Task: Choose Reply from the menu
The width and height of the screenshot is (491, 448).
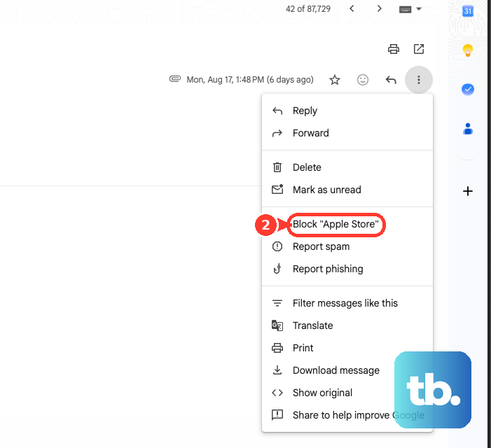Action: pyautogui.click(x=347, y=111)
